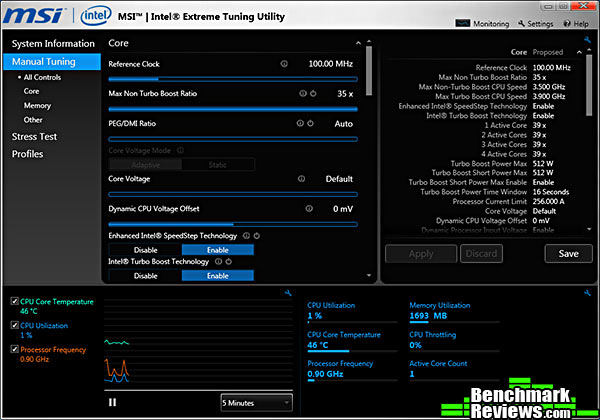Image resolution: width=600 pixels, height=420 pixels.
Task: Select All Controls under Manual Tuning
Action: pyautogui.click(x=42, y=77)
